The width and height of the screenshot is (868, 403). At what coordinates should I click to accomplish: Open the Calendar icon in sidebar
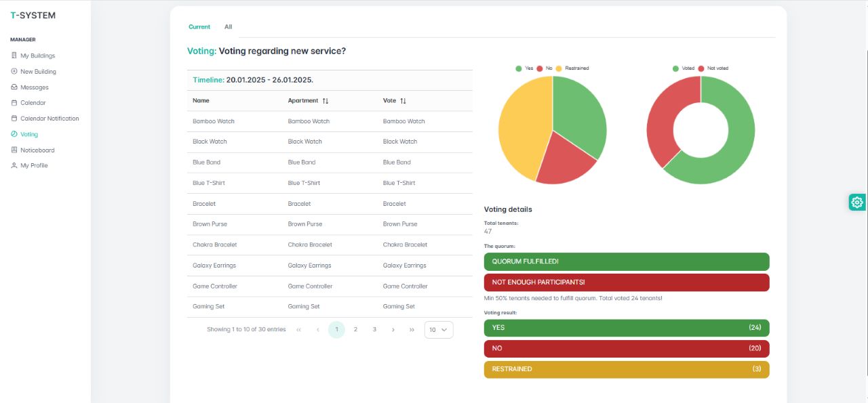(x=14, y=102)
